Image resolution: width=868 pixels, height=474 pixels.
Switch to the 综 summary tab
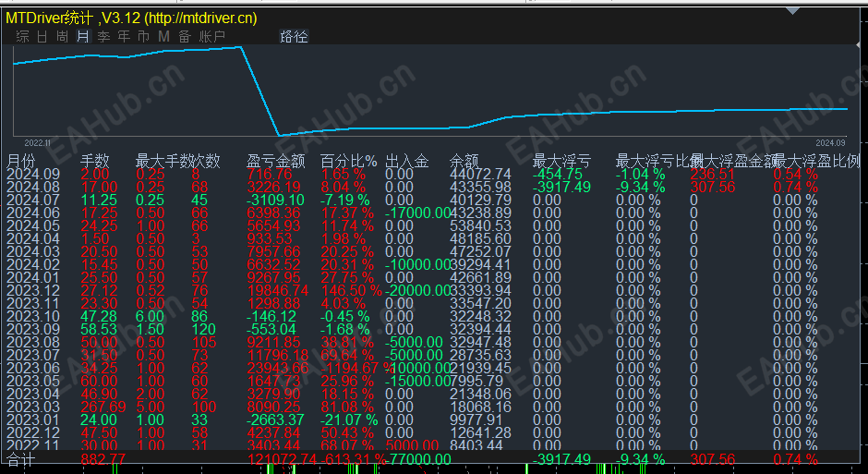tap(23, 37)
